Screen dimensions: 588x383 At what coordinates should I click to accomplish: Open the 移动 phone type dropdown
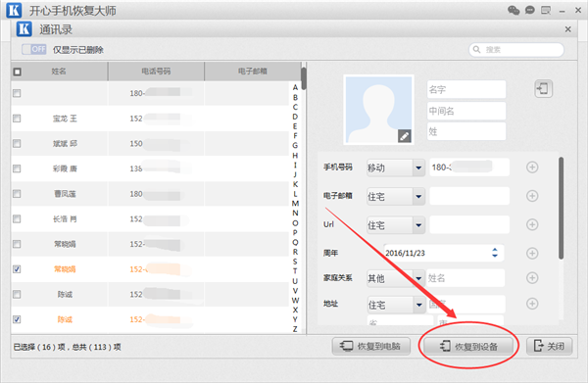point(418,168)
